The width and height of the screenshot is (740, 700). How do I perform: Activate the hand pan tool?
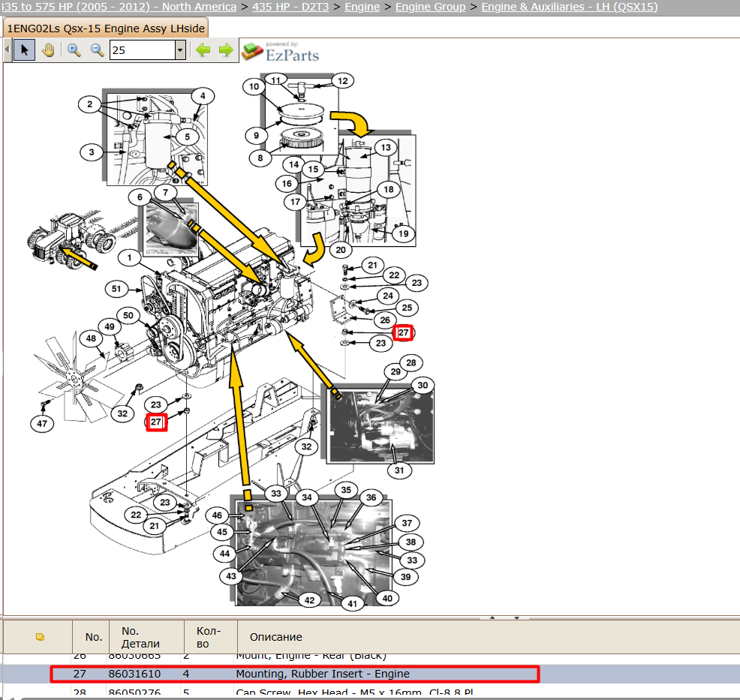pyautogui.click(x=48, y=50)
